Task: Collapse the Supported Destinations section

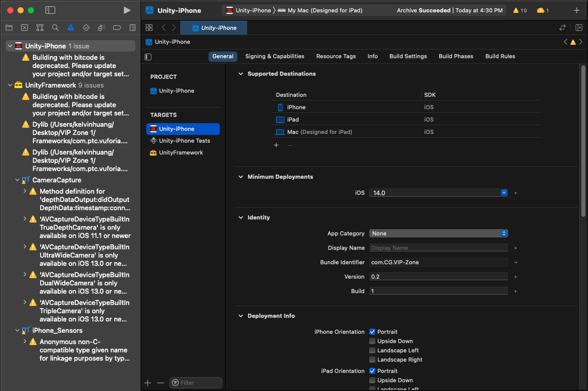Action: [240, 74]
